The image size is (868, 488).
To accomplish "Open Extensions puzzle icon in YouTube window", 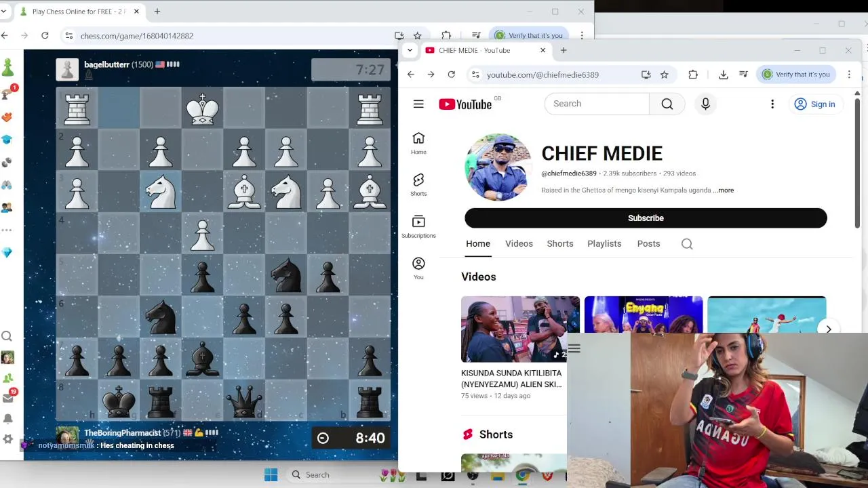I will [x=692, y=75].
